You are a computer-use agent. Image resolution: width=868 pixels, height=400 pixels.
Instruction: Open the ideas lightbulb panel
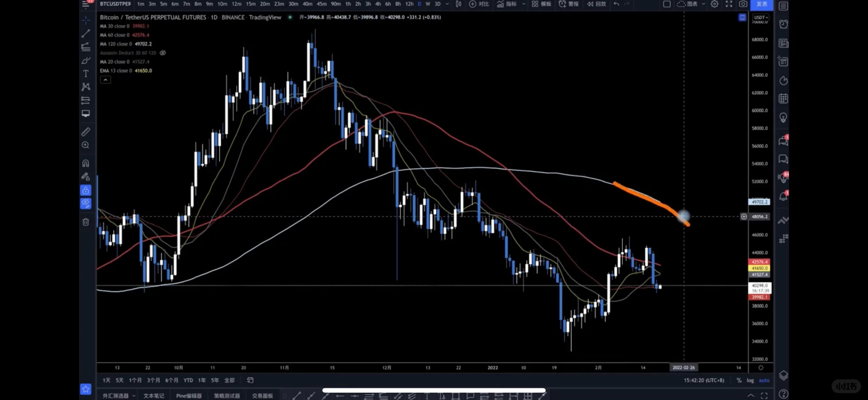click(x=783, y=118)
